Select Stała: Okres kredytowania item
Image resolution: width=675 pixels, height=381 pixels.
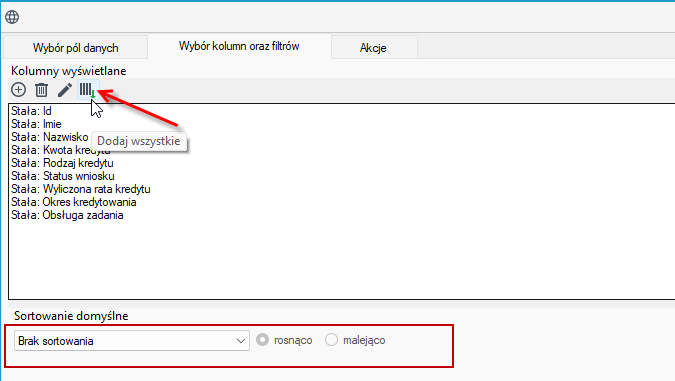[74, 202]
